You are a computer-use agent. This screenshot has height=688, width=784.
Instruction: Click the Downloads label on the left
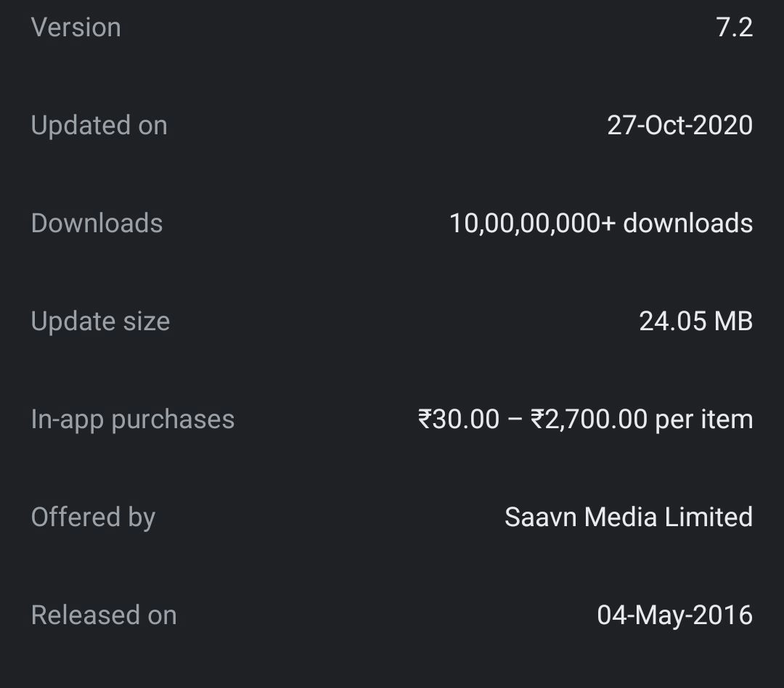[97, 223]
